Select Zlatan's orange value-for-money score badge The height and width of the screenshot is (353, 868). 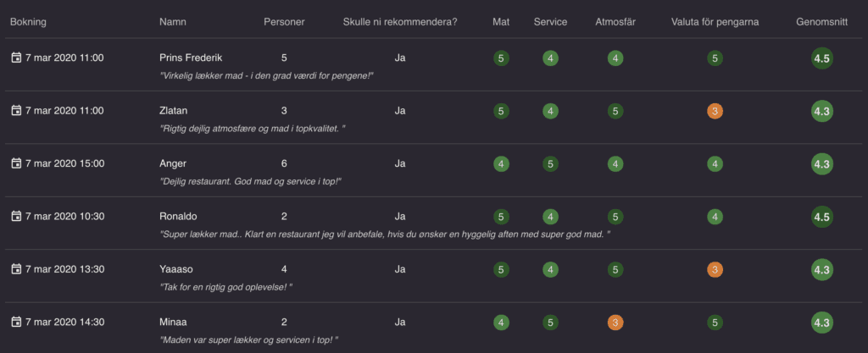[x=715, y=111]
